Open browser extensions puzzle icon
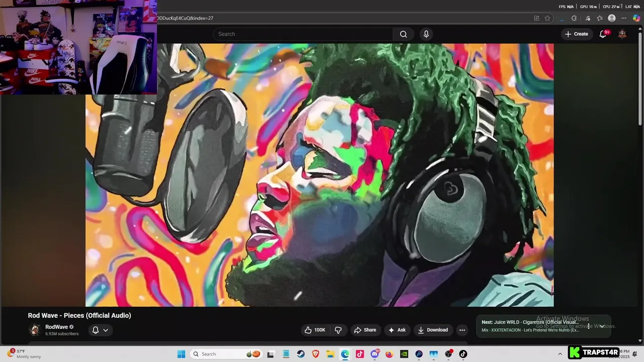Image resolution: width=644 pixels, height=362 pixels. 574,18
